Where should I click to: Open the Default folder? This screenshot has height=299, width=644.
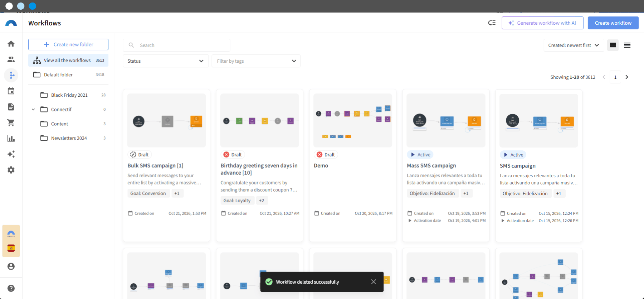click(68, 74)
